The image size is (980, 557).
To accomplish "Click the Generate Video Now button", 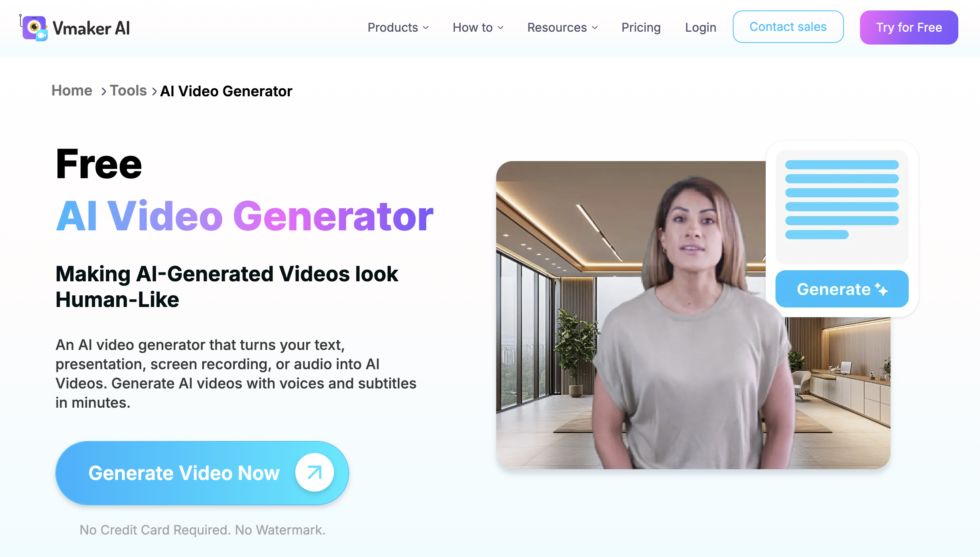I will click(x=202, y=472).
